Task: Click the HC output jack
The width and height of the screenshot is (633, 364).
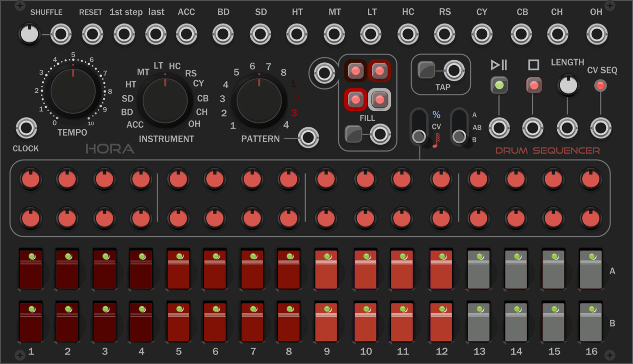Action: click(408, 34)
